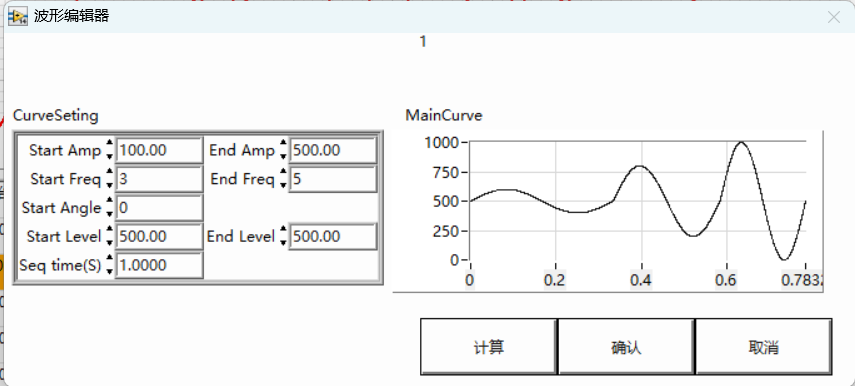Viewport: 855px width, 386px height.
Task: Click the End Amp field showing 500.00
Action: coord(333,150)
